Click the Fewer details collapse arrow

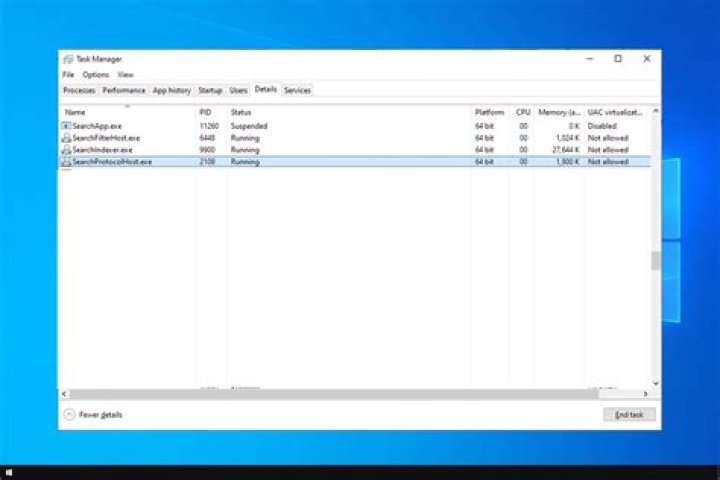click(x=69, y=415)
